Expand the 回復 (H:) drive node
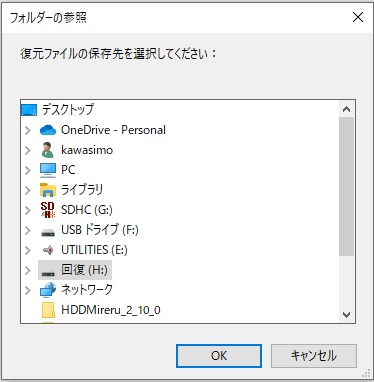This screenshot has width=374, height=382. [x=28, y=270]
